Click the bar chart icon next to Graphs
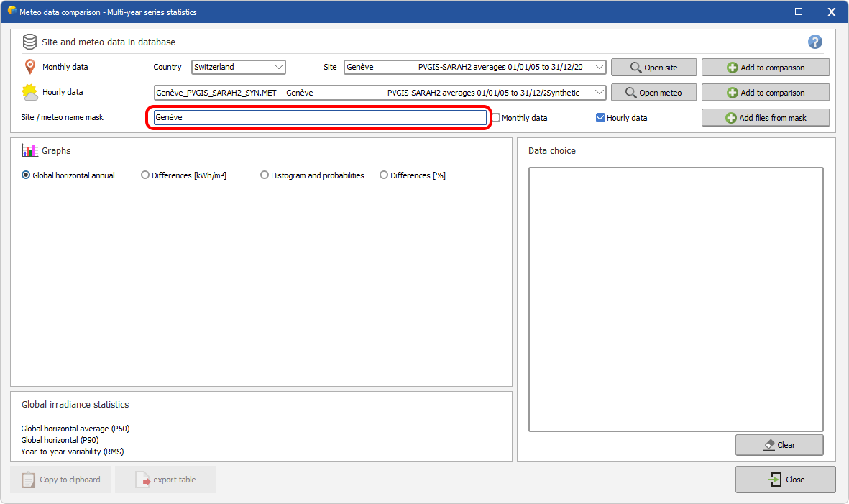The image size is (849, 504). click(x=29, y=150)
